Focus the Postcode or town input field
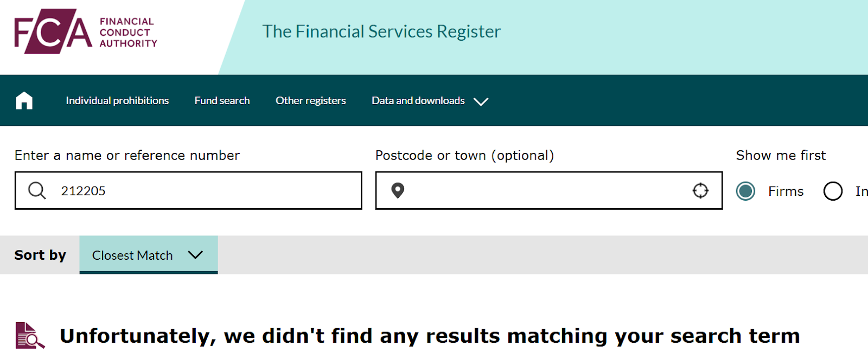The image size is (868, 359). click(549, 190)
